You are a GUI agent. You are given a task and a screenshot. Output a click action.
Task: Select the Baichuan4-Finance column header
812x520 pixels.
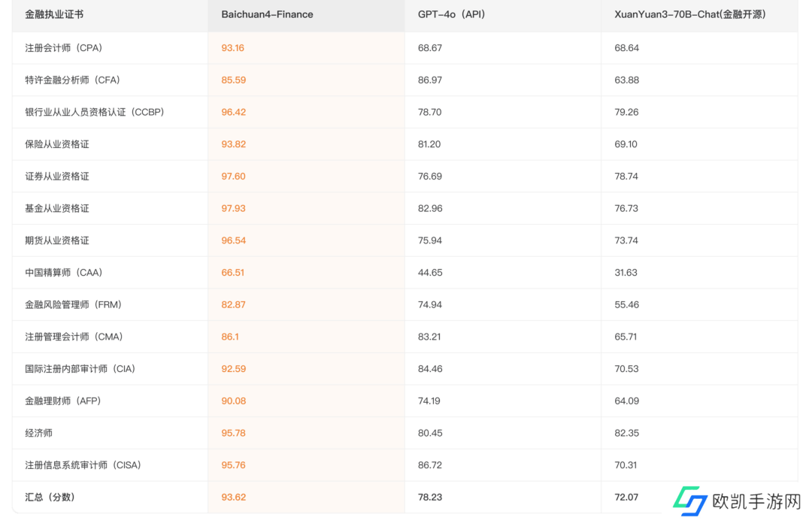coord(267,14)
